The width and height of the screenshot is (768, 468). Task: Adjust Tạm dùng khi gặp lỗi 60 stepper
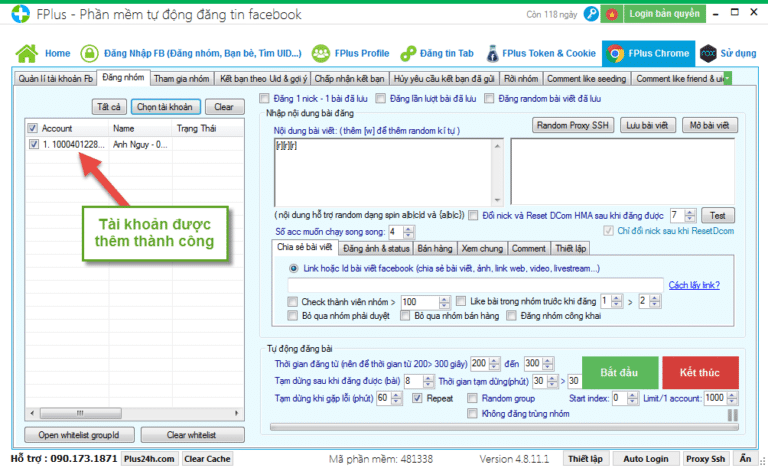[396, 398]
